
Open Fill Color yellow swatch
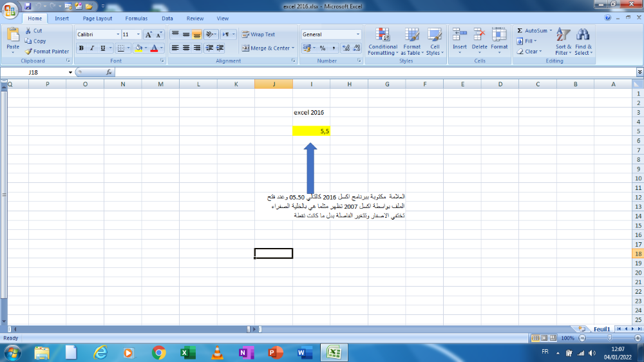139,48
